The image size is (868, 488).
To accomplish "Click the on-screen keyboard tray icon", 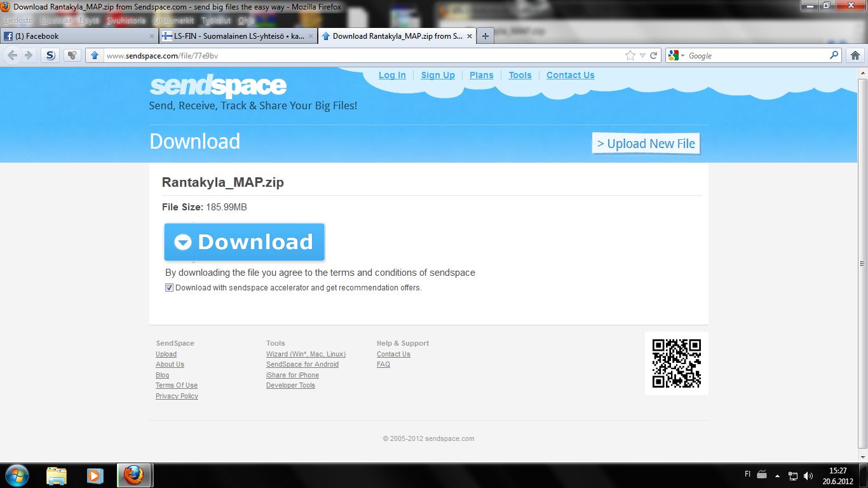I will click(762, 475).
